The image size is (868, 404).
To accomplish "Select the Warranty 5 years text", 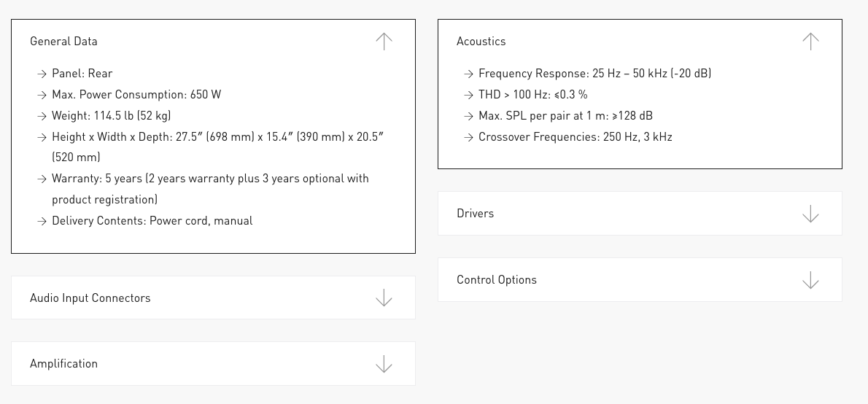I will pyautogui.click(x=210, y=179).
